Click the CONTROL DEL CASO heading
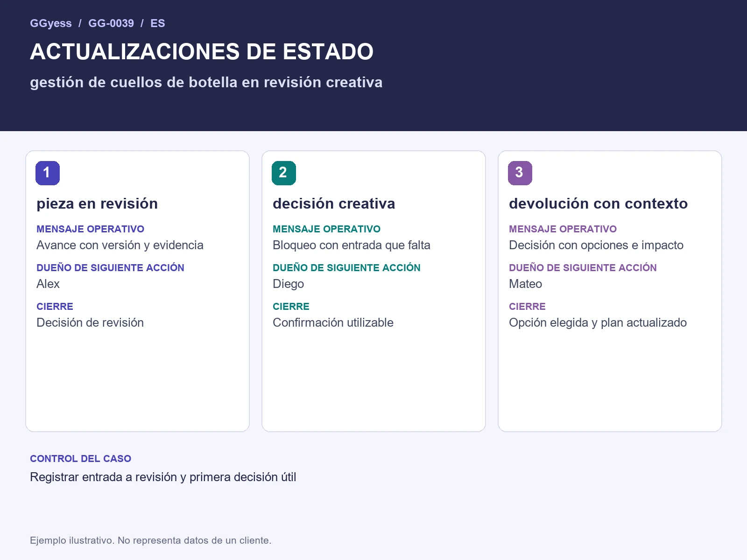 pyautogui.click(x=80, y=459)
